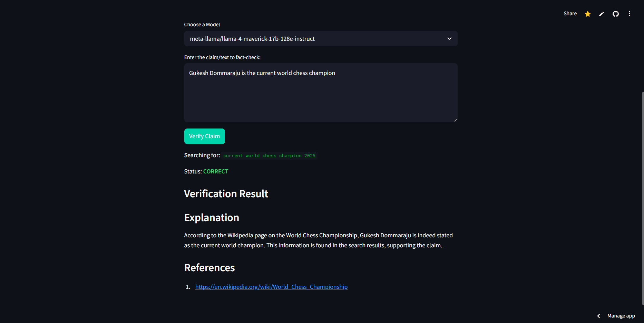Click the textarea resize handle

(455, 120)
